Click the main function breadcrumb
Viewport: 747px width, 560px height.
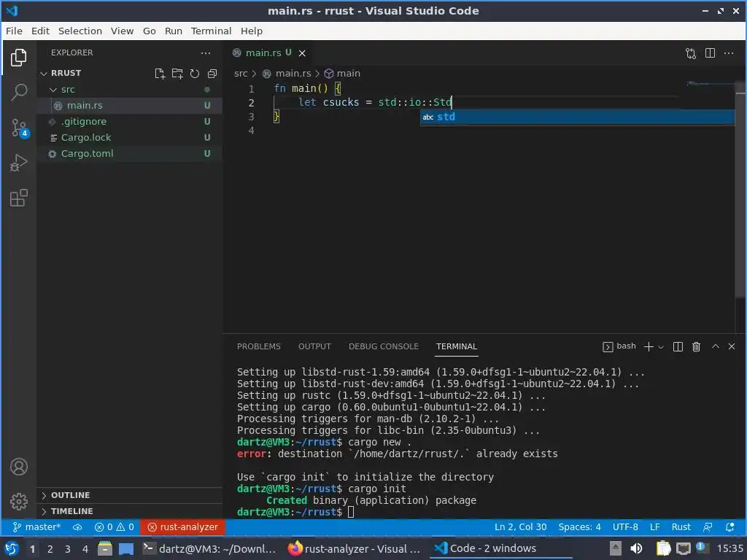[x=343, y=74]
